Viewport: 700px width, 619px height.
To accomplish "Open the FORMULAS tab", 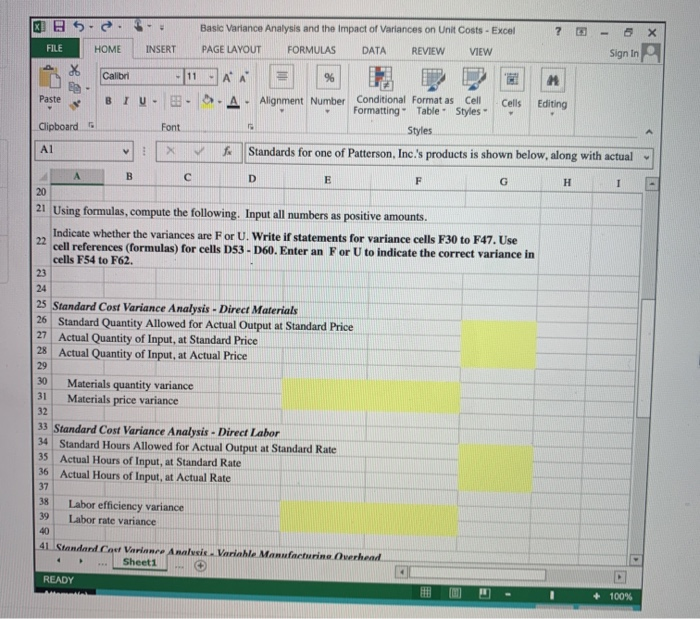I will tap(311, 50).
